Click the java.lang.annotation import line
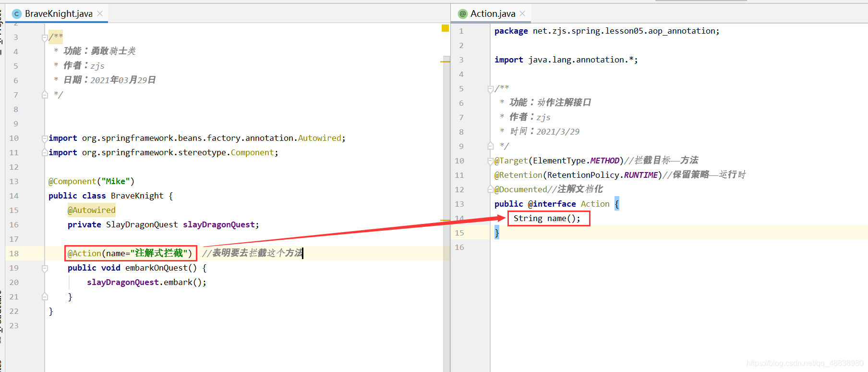 [x=566, y=60]
